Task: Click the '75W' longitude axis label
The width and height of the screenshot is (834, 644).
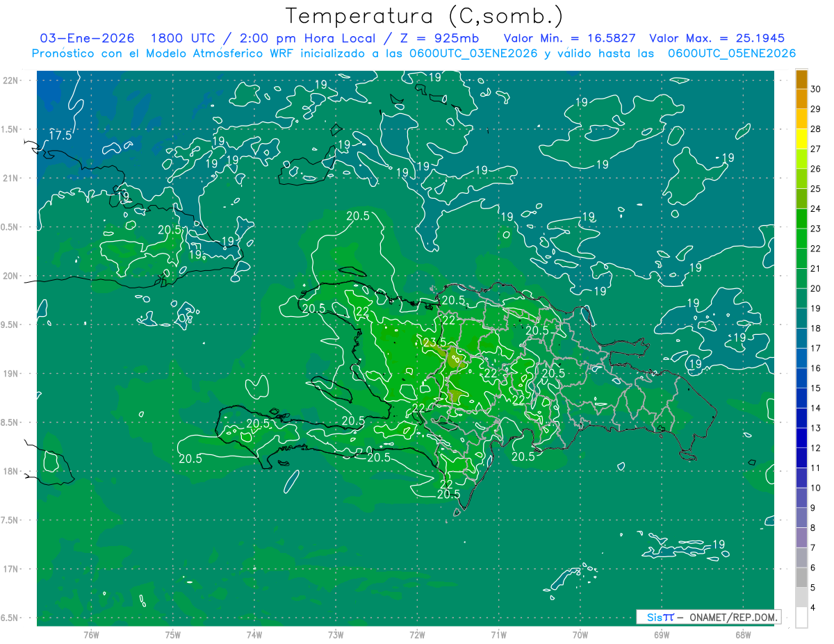Action: pyautogui.click(x=173, y=634)
